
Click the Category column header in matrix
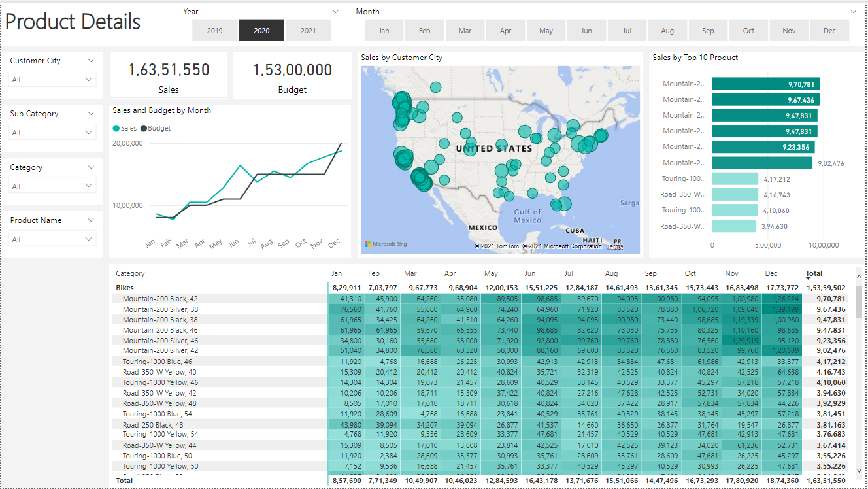point(131,273)
